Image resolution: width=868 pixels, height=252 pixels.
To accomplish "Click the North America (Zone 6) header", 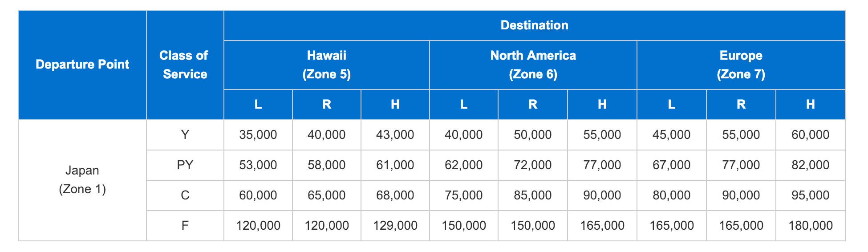I will 533,65.
